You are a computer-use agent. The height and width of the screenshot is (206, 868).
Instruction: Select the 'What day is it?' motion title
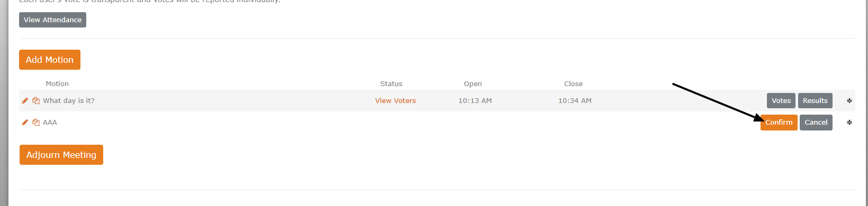tap(69, 100)
